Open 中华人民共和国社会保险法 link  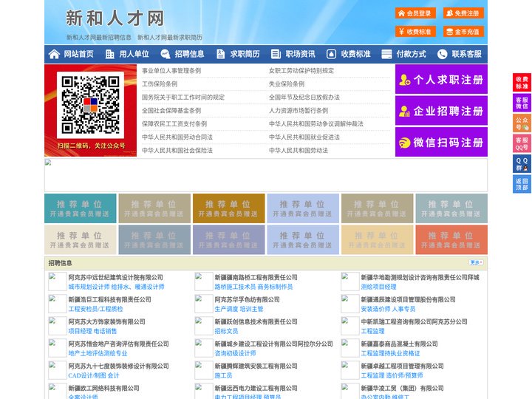pyautogui.click(x=177, y=150)
